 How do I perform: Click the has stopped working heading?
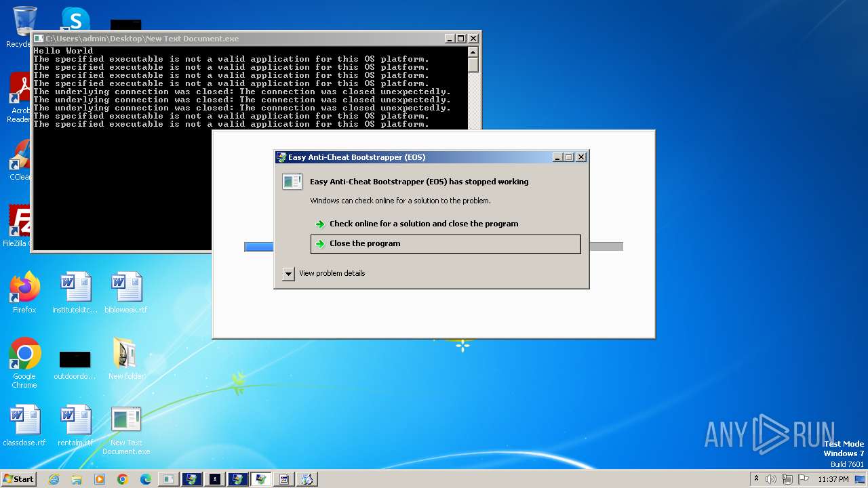[x=419, y=182]
